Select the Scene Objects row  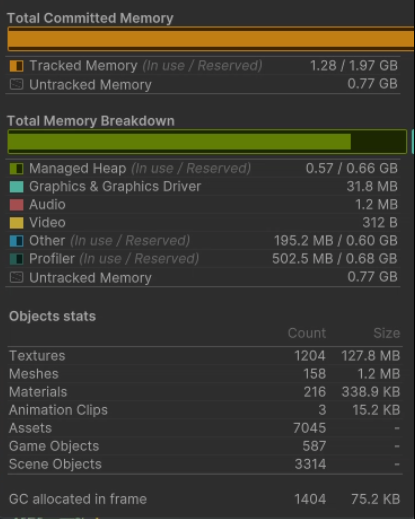coord(204,464)
